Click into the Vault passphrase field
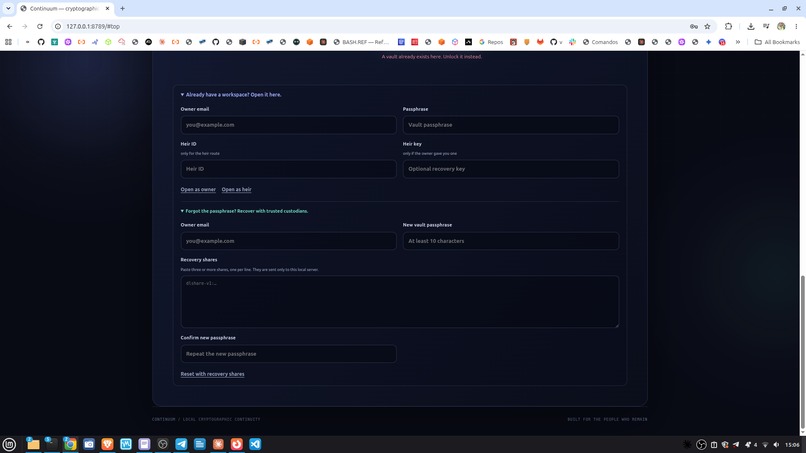The width and height of the screenshot is (806, 453). [x=510, y=125]
